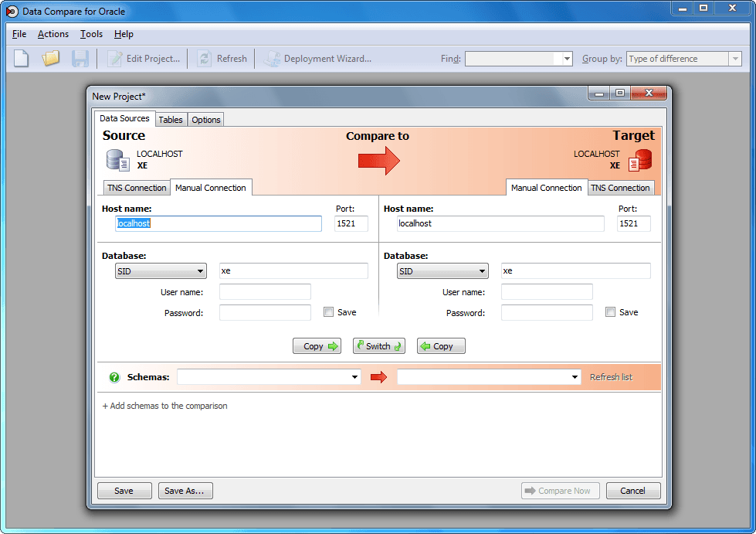Click the Save button in New Project
The height and width of the screenshot is (534, 756).
point(124,491)
